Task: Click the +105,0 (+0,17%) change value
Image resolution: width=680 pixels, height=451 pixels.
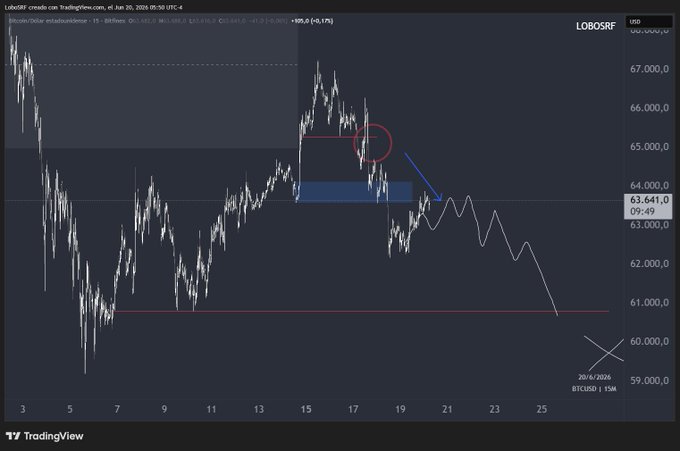Action: (x=312, y=20)
